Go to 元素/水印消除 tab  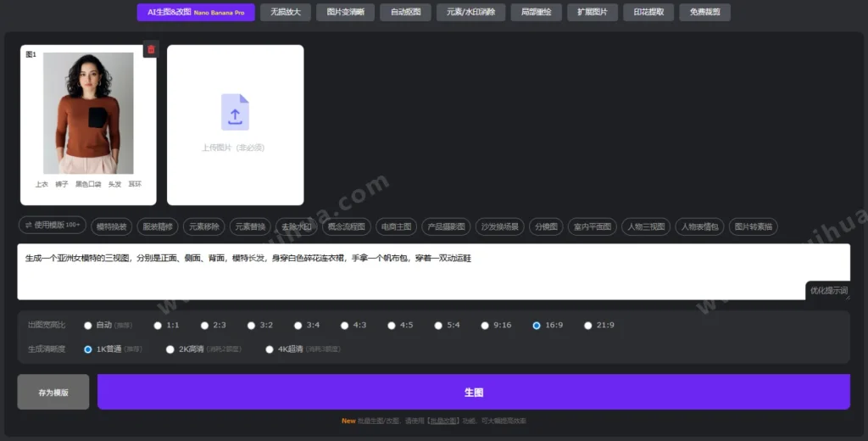pyautogui.click(x=471, y=12)
